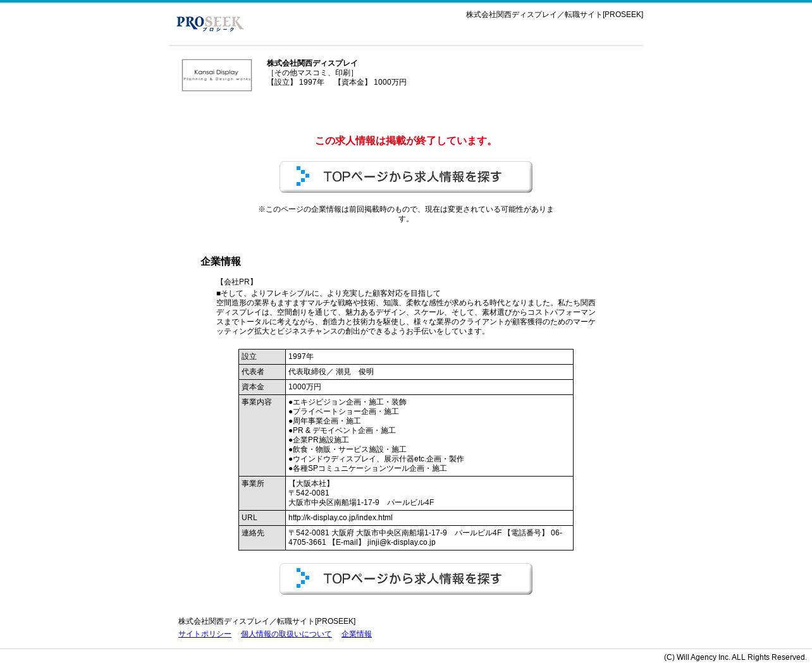Viewport: 812px width, 663px height.
Task: Click the 【大阪本社】 text
Action: 311,484
